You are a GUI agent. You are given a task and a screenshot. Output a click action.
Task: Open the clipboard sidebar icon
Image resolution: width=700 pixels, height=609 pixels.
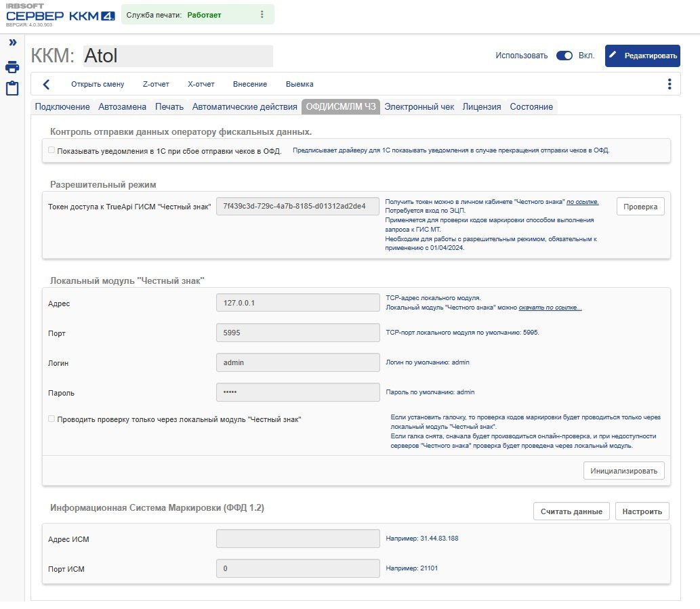[12, 88]
